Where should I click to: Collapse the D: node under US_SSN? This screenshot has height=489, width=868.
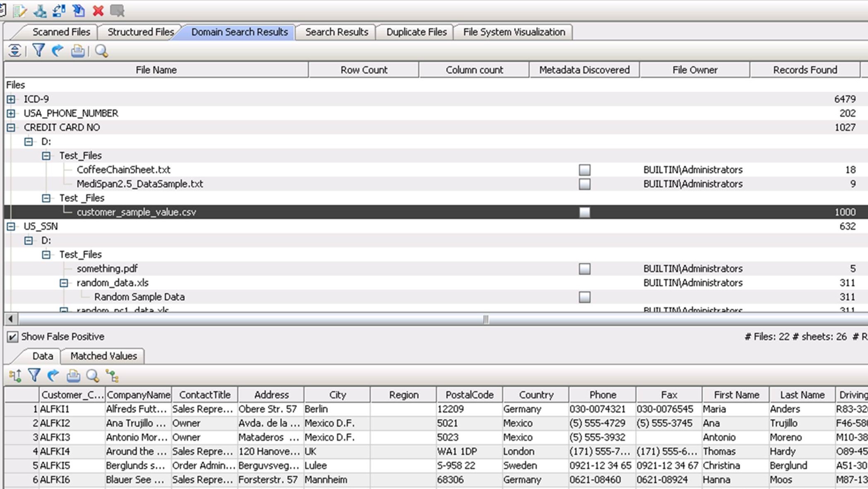pos(29,240)
